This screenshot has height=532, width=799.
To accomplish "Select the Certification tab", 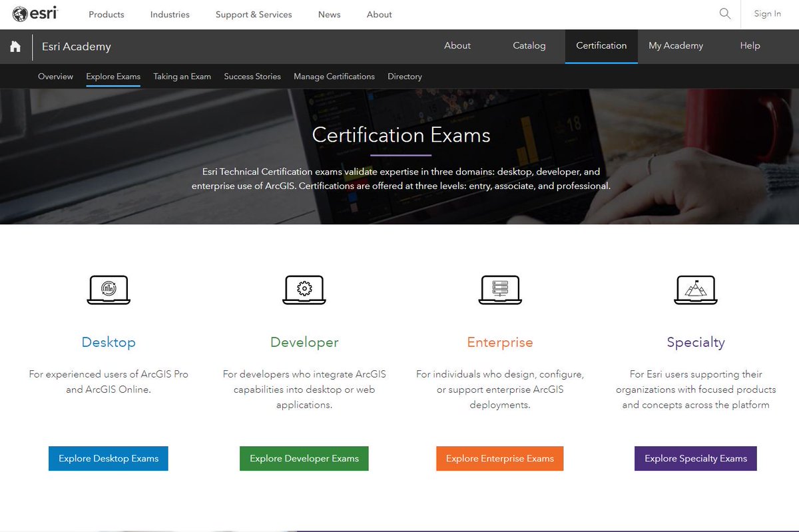I will click(x=601, y=46).
